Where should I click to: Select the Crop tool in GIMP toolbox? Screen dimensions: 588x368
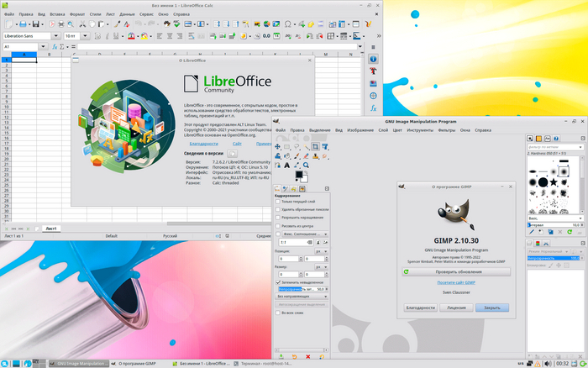tap(315, 146)
